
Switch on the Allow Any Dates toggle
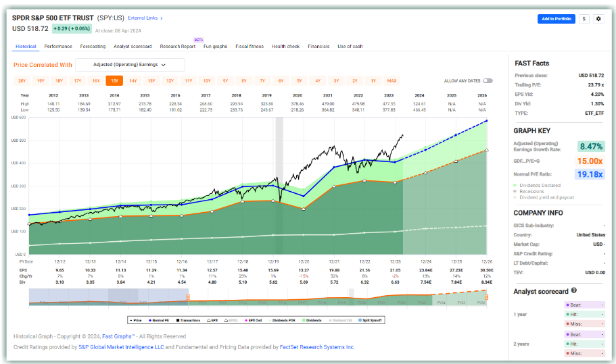point(488,81)
